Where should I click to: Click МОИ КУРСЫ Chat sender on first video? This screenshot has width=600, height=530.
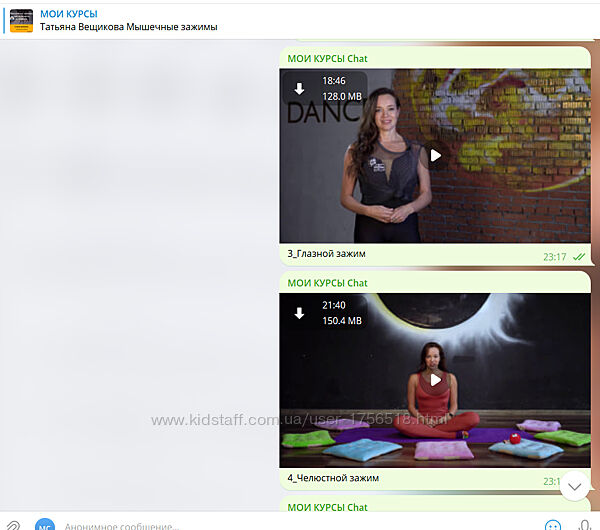click(x=327, y=59)
